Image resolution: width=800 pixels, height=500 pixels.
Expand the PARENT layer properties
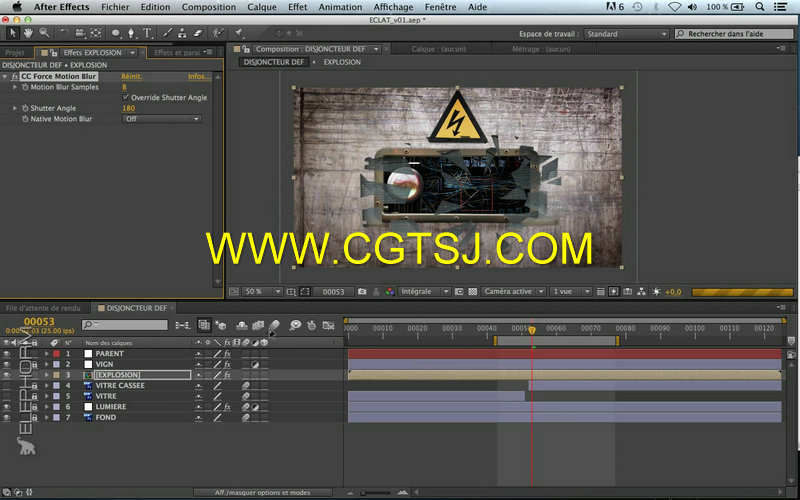[x=46, y=353]
